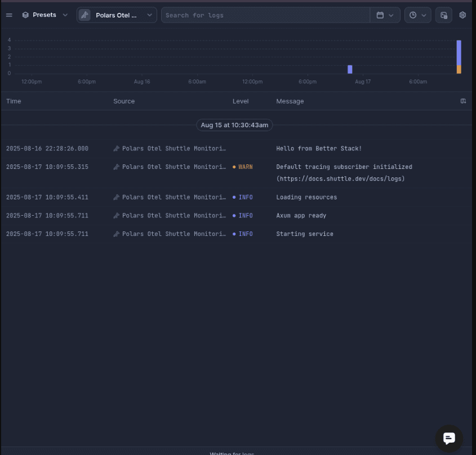The image size is (476, 455).
Task: Open the calendar date range picker
Action: click(385, 15)
